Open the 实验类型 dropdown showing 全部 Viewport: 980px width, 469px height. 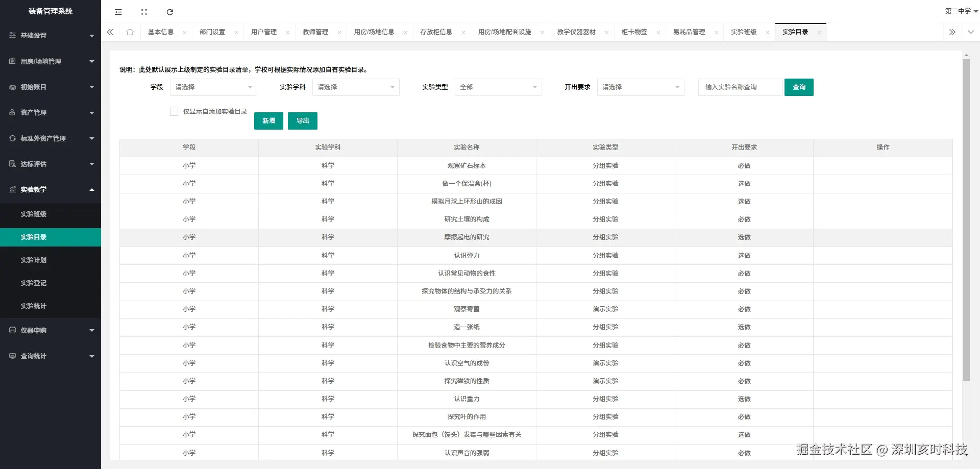click(x=498, y=87)
